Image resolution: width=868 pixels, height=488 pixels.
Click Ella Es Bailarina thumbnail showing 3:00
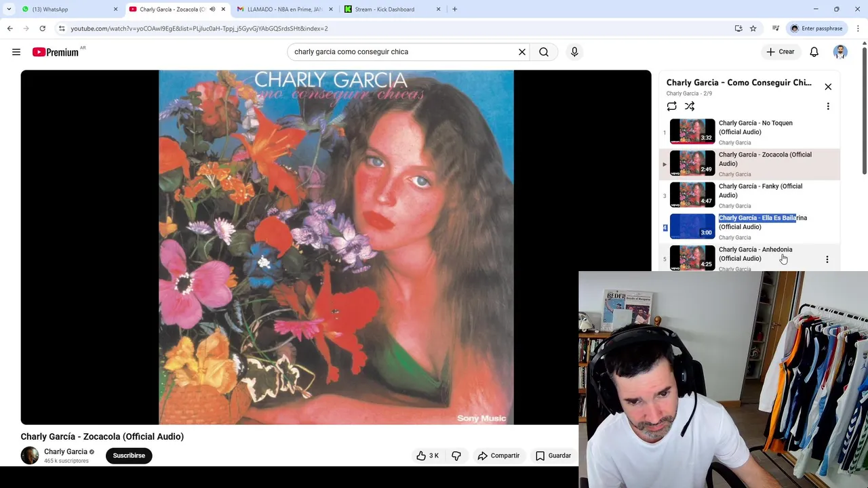(x=692, y=226)
